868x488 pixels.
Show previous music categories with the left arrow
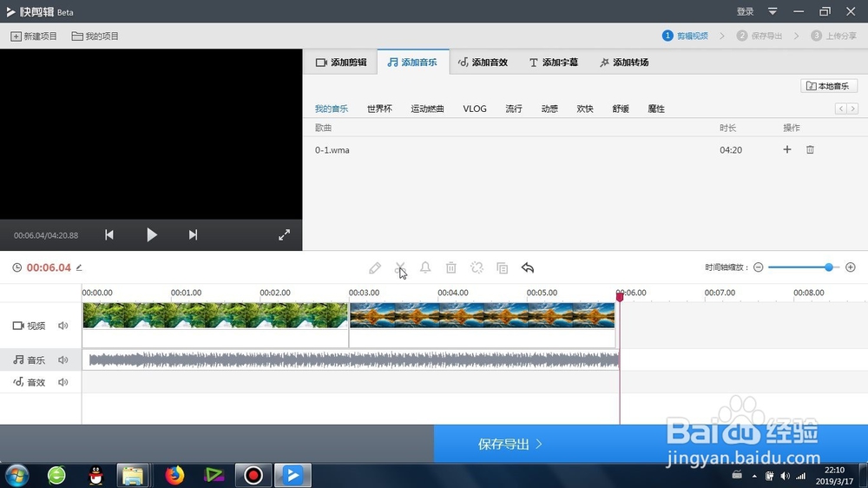841,109
